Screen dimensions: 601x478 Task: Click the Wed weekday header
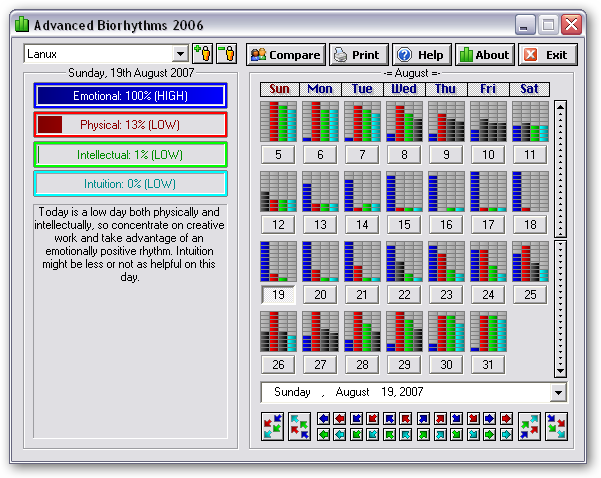(x=404, y=89)
